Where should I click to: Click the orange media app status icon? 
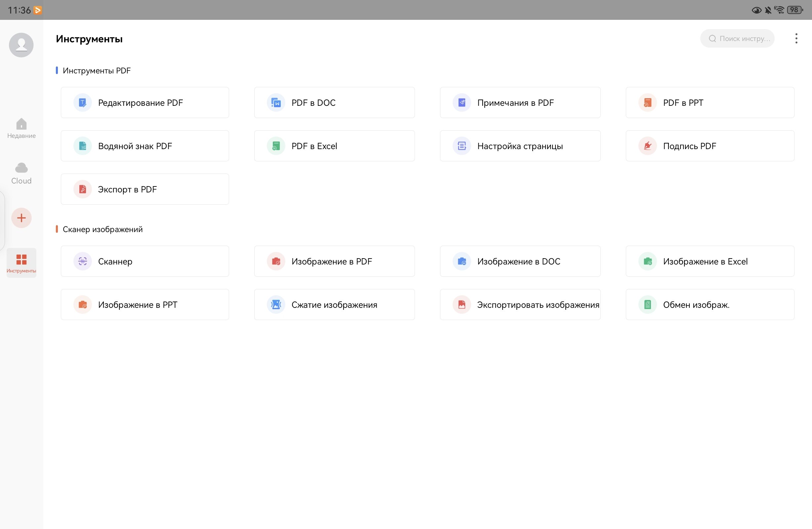click(38, 10)
